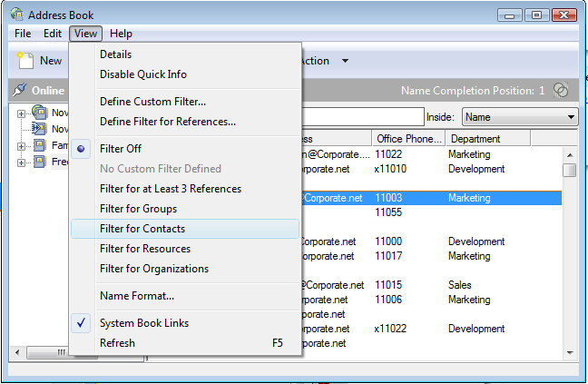This screenshot has height=384, width=588.
Task: Open the Edit menu
Action: point(53,34)
